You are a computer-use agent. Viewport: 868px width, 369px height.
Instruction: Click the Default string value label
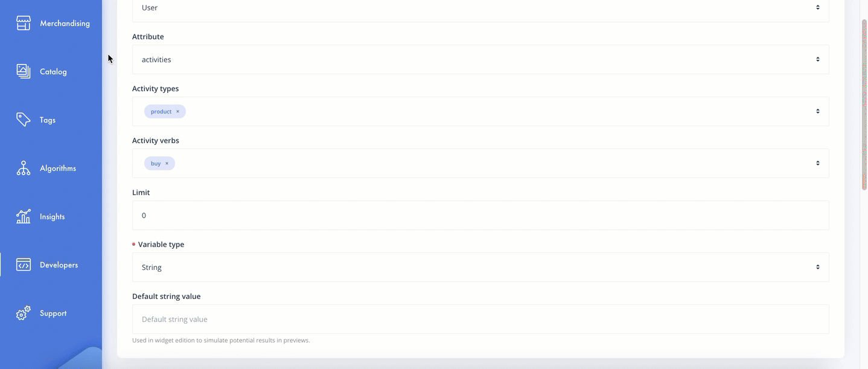(167, 297)
